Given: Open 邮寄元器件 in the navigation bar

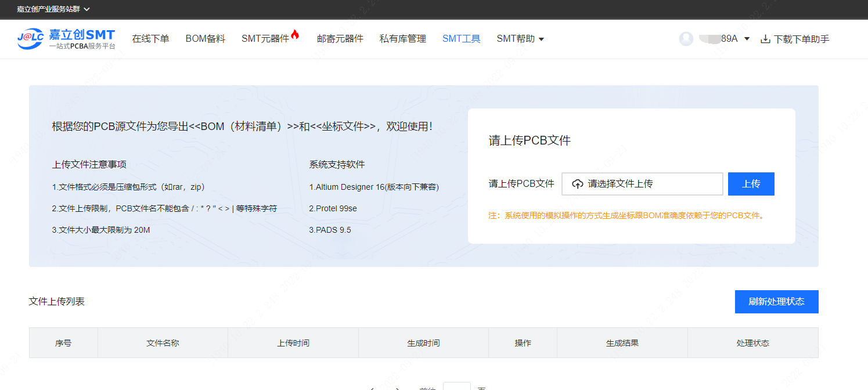Looking at the screenshot, I should pos(340,39).
